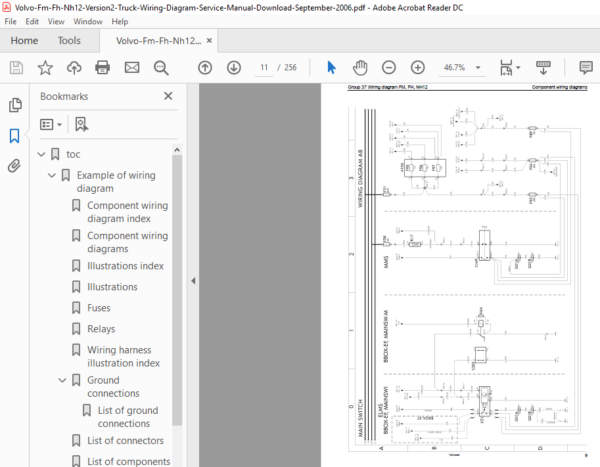Viewport: 600px width, 467px height.
Task: Go to Ground connections bookmark
Action: (113, 387)
